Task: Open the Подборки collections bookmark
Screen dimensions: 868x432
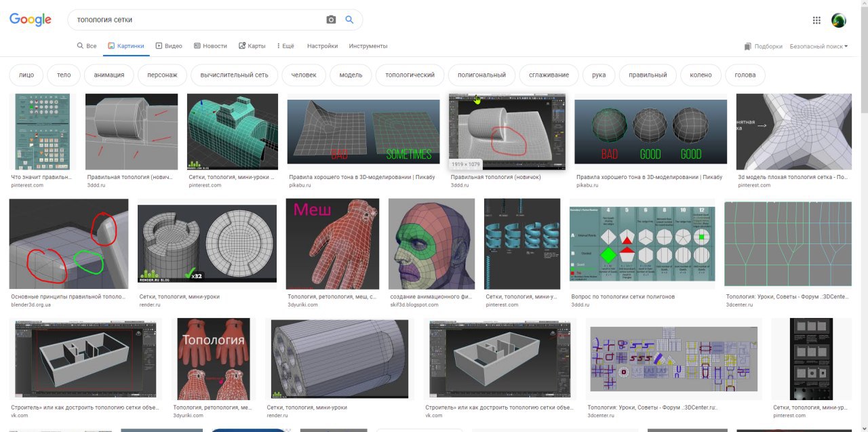Action: tap(763, 46)
